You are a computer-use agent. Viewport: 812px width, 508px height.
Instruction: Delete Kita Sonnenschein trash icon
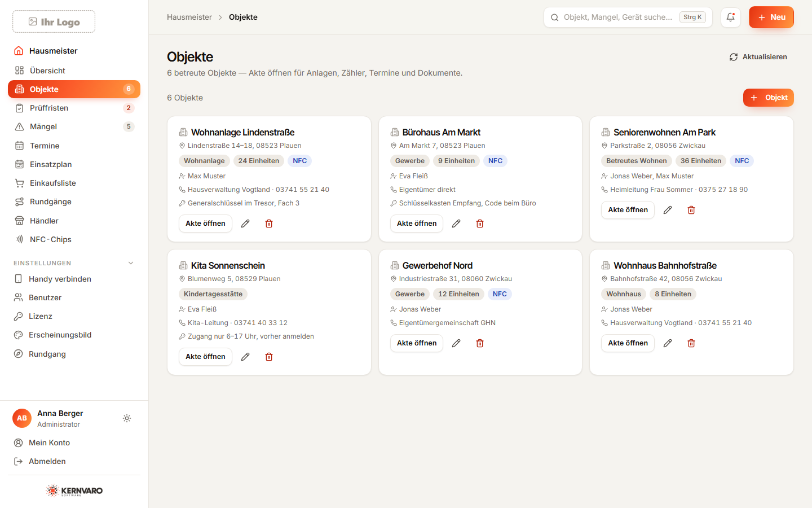[269, 357]
